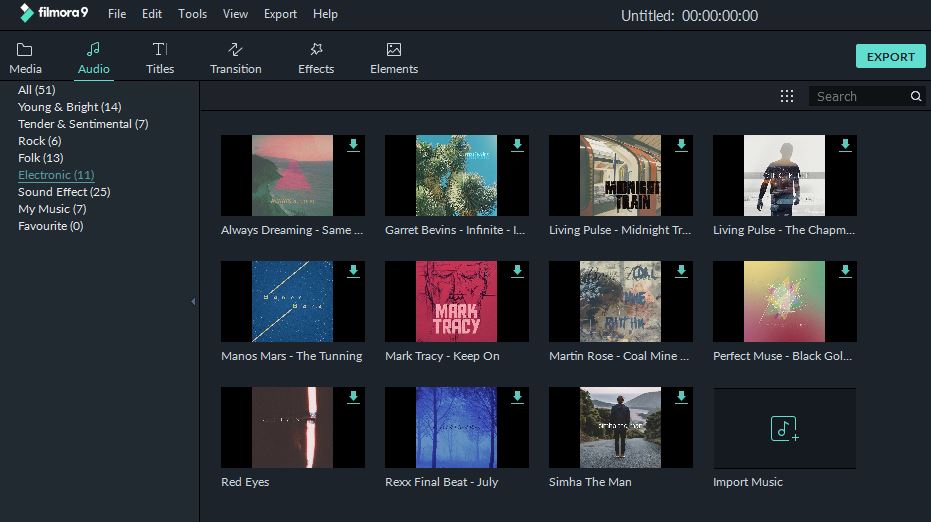This screenshot has width=931, height=522.
Task: Select the Rock (6) category
Action: click(x=40, y=141)
